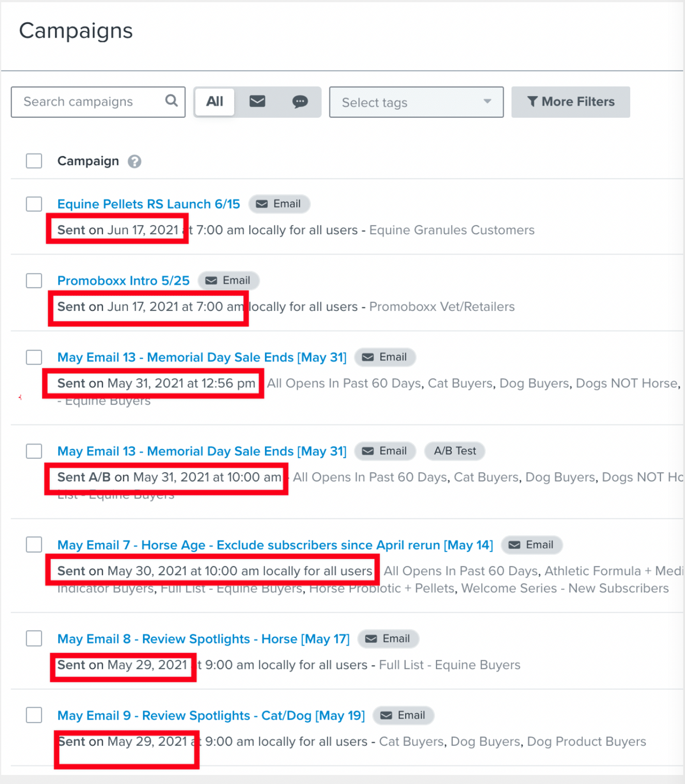
Task: Click the Email badge on Equine Pellets campaign
Action: tap(279, 204)
